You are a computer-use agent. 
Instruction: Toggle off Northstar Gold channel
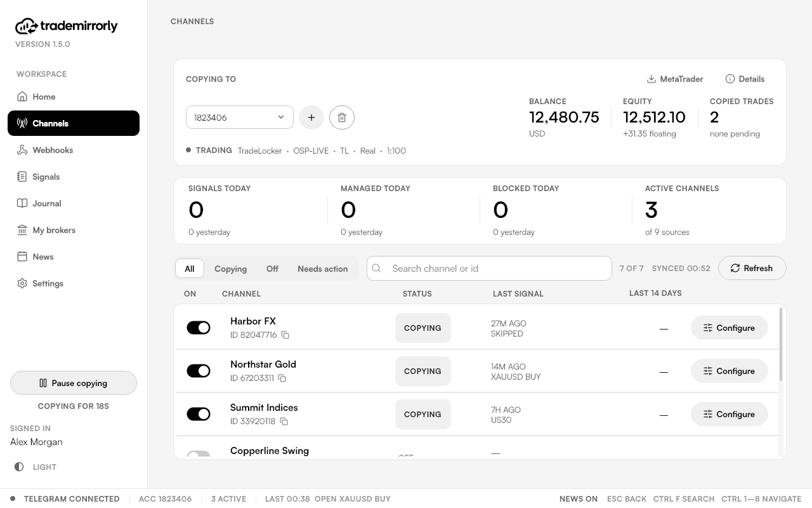point(199,371)
